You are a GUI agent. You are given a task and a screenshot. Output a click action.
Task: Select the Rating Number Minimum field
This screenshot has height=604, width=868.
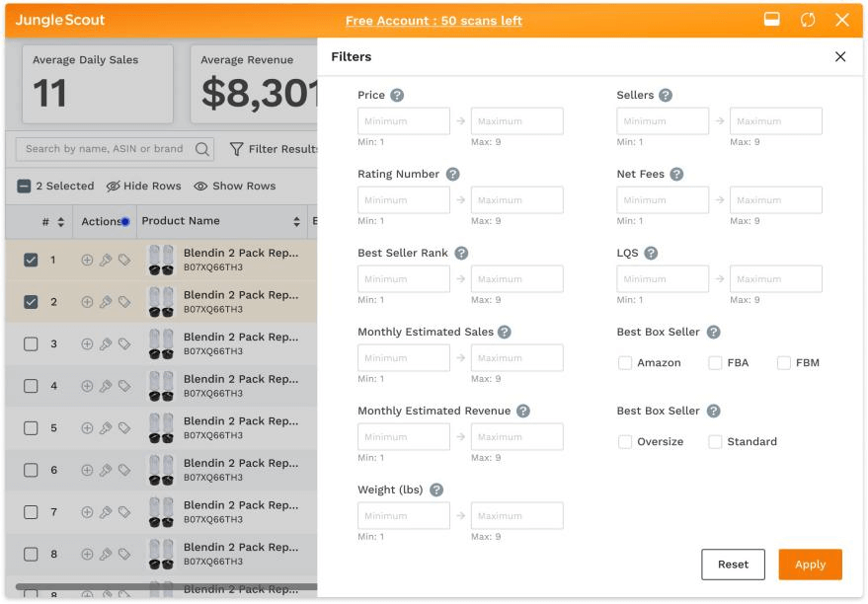[404, 200]
